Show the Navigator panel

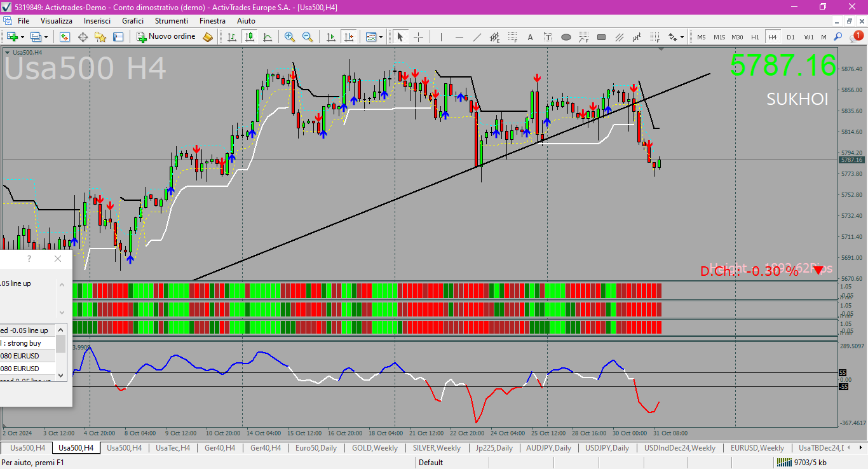100,37
